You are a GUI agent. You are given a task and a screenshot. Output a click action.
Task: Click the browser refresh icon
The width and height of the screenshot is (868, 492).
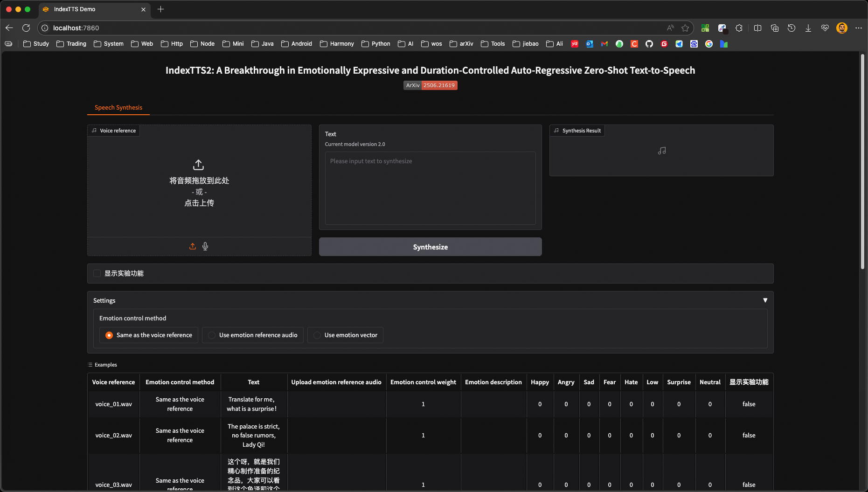26,28
